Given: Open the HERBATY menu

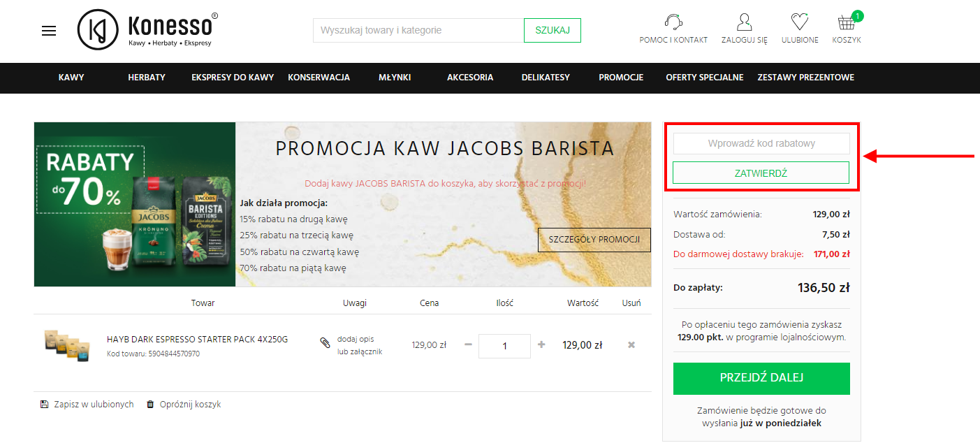Looking at the screenshot, I should click(x=147, y=78).
